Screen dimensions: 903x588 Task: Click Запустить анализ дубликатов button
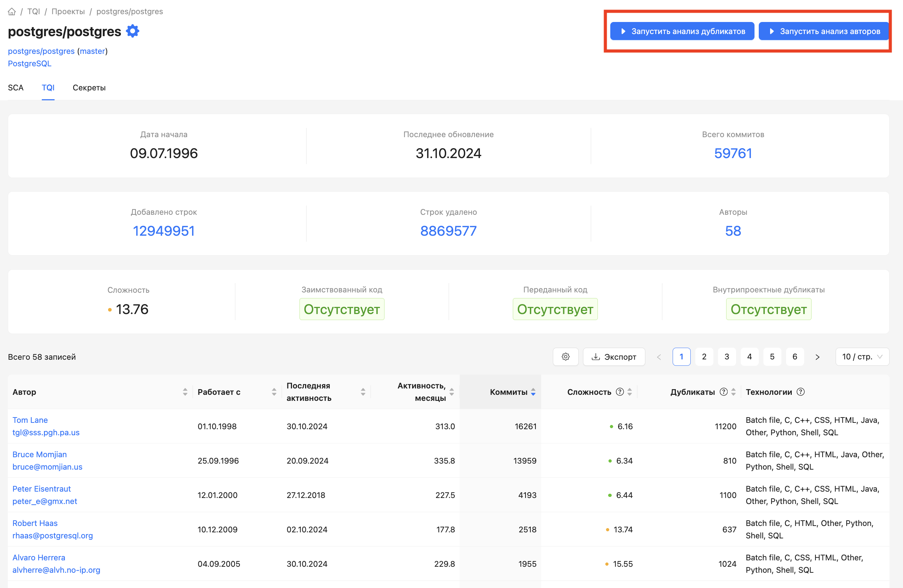[682, 31]
